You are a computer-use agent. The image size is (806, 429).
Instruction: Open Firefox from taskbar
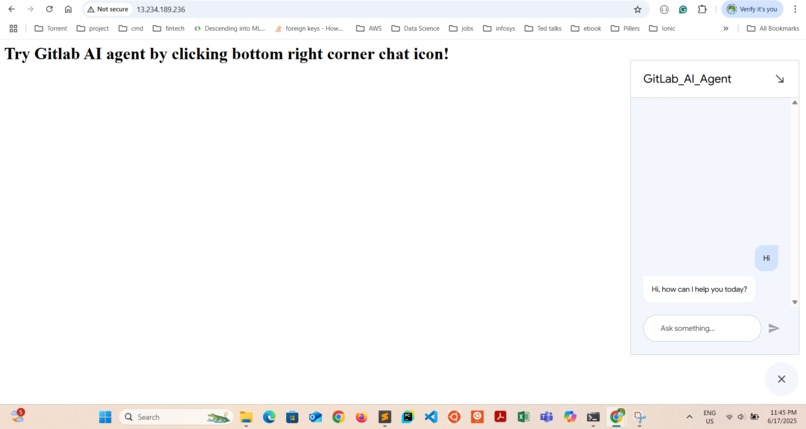tap(361, 417)
